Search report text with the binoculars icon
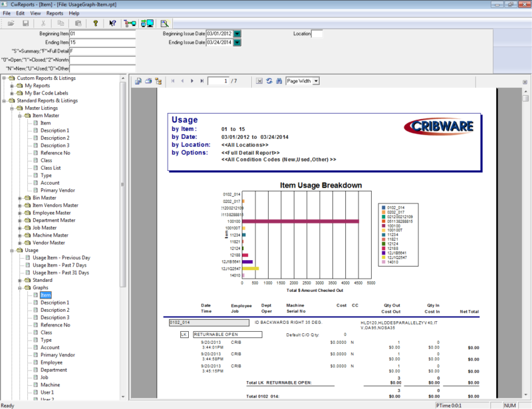 pyautogui.click(x=279, y=81)
